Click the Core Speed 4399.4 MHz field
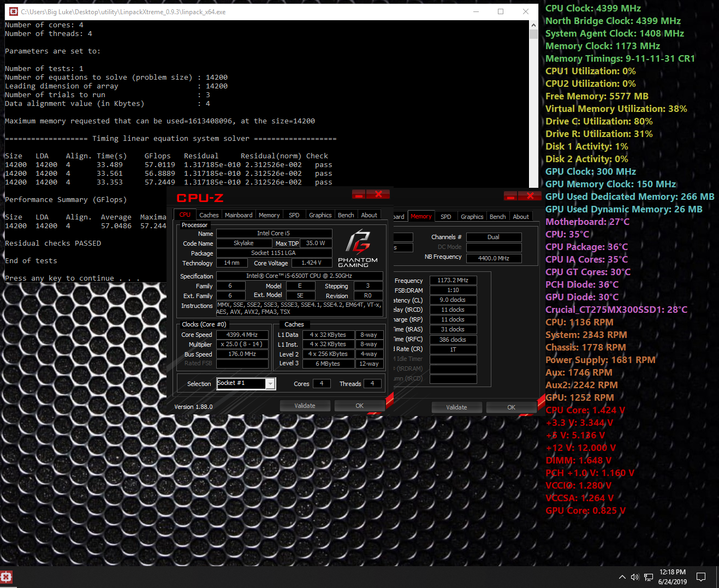 tap(242, 335)
